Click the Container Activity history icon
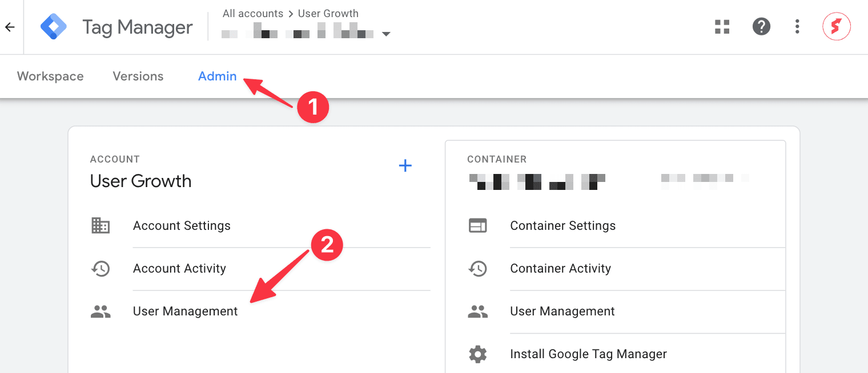This screenshot has height=373, width=868. [478, 268]
